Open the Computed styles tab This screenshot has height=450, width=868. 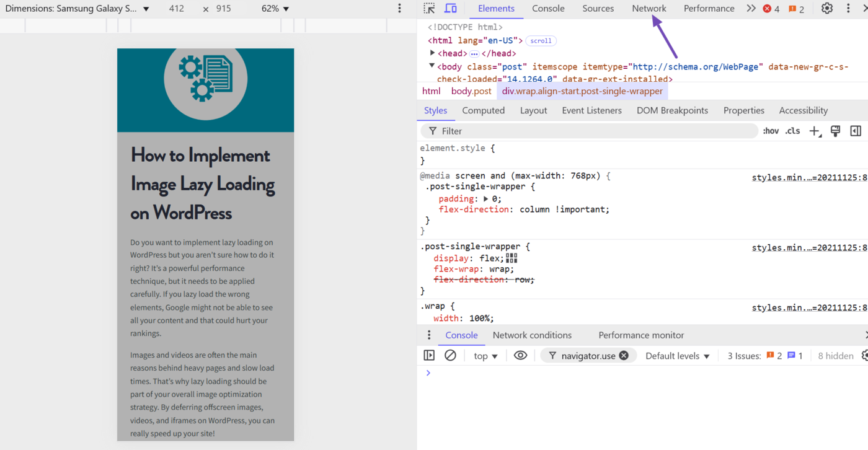483,110
